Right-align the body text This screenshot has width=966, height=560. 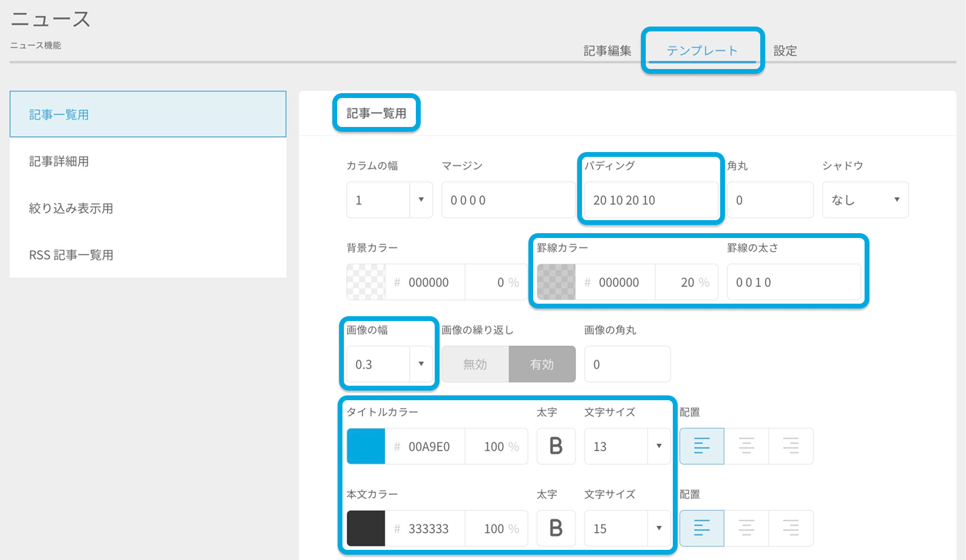click(x=791, y=528)
